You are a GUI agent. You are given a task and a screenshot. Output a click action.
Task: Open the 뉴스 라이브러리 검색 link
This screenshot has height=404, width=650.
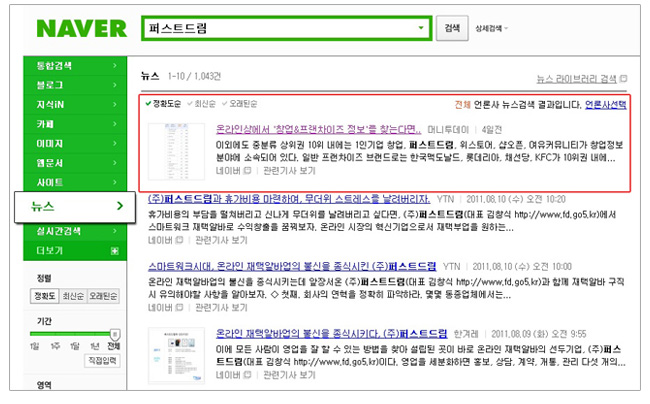tap(576, 79)
